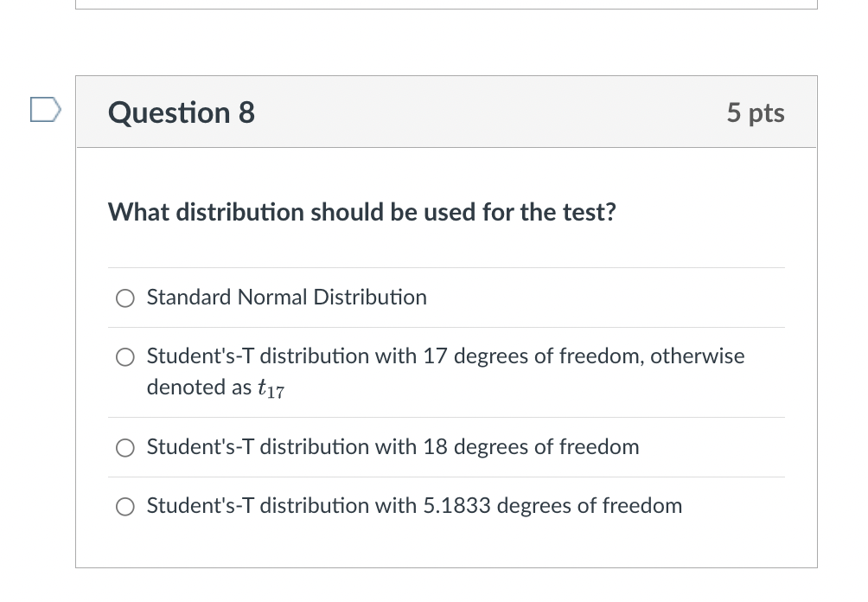Click the question prompt about test distribution
This screenshot has height=602, width=868.
[x=361, y=212]
